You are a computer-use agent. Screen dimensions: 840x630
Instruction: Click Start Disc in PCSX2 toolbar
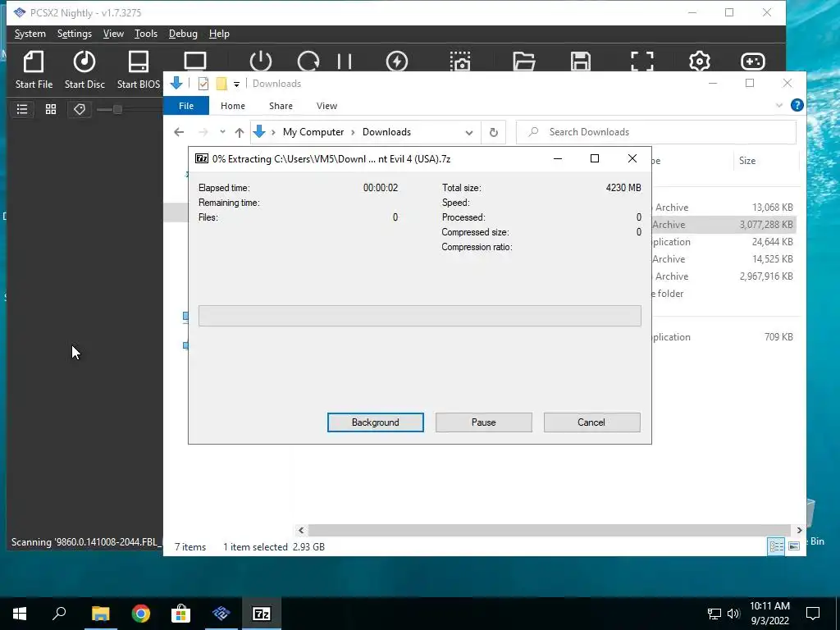coord(84,70)
